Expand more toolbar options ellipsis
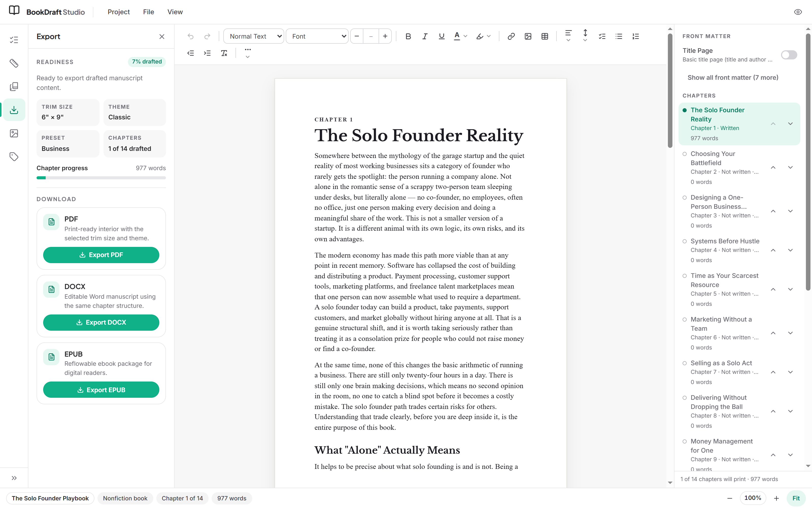The height and width of the screenshot is (508, 812). 248,53
